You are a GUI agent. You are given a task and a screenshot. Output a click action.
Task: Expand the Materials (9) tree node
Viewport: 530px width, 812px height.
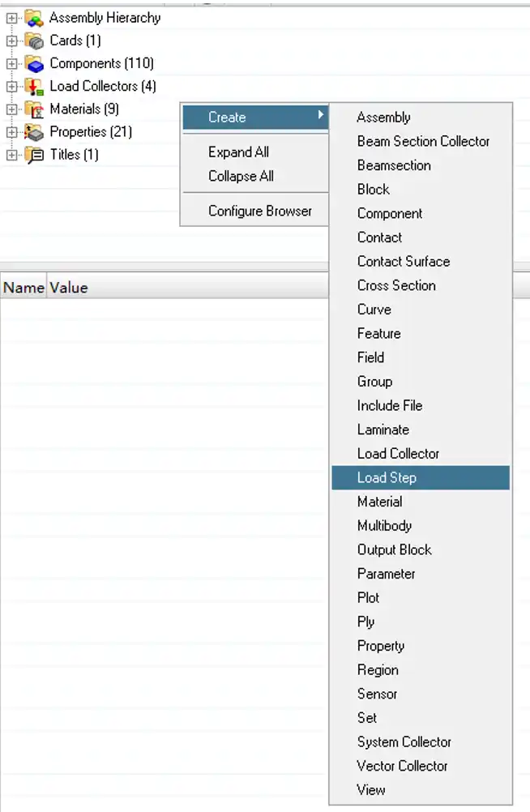pos(11,109)
